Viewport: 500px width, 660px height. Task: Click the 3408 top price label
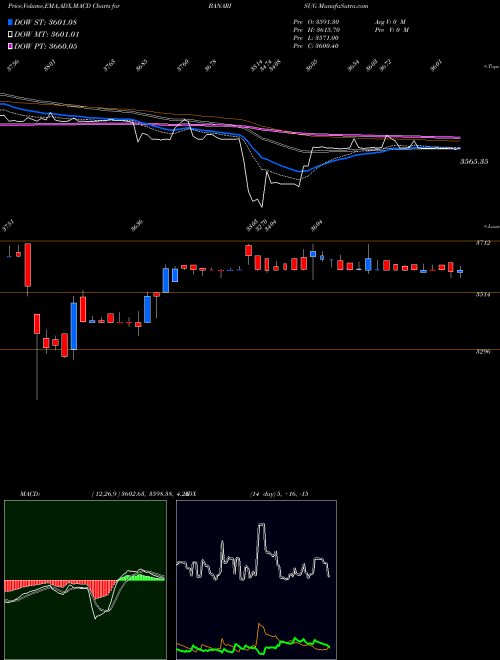coord(275,65)
